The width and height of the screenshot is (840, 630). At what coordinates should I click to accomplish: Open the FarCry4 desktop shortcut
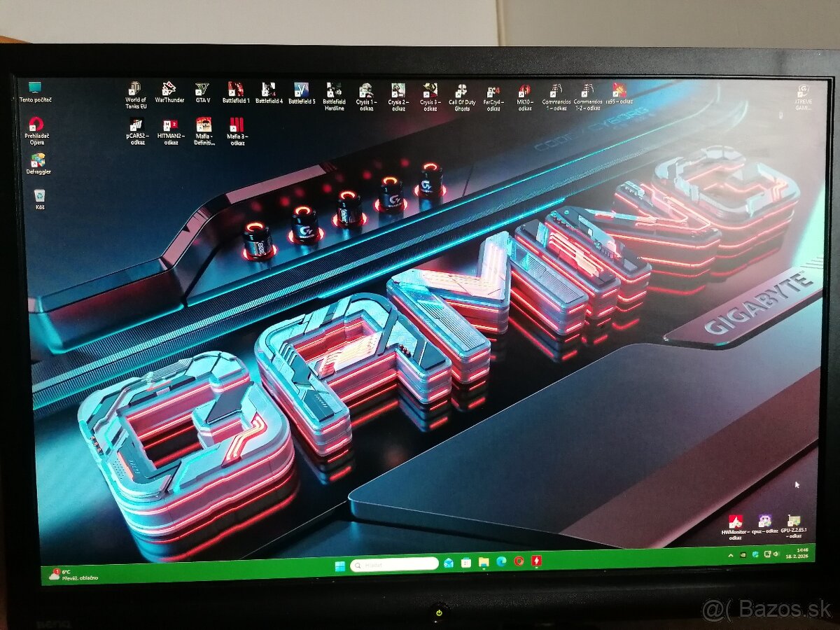pos(492,92)
